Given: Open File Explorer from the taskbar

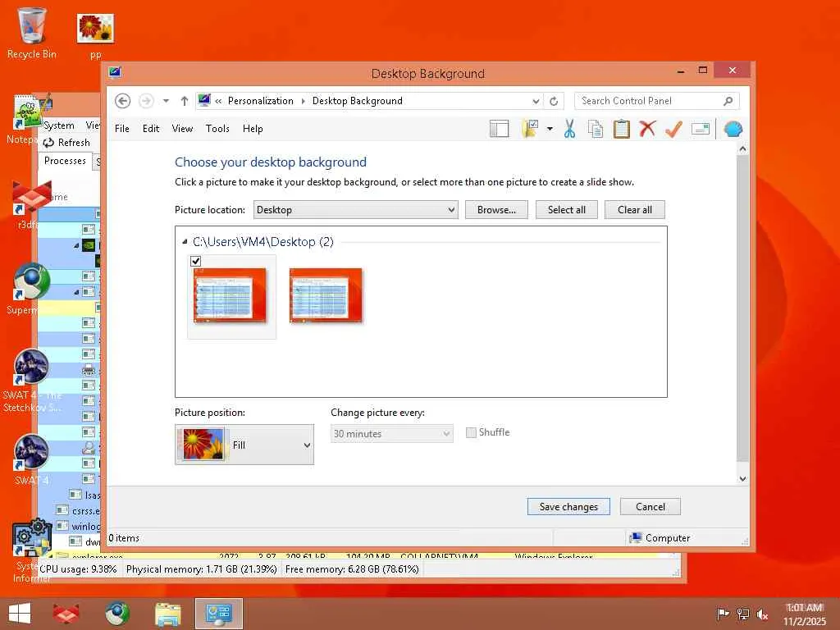Looking at the screenshot, I should click(x=167, y=614).
